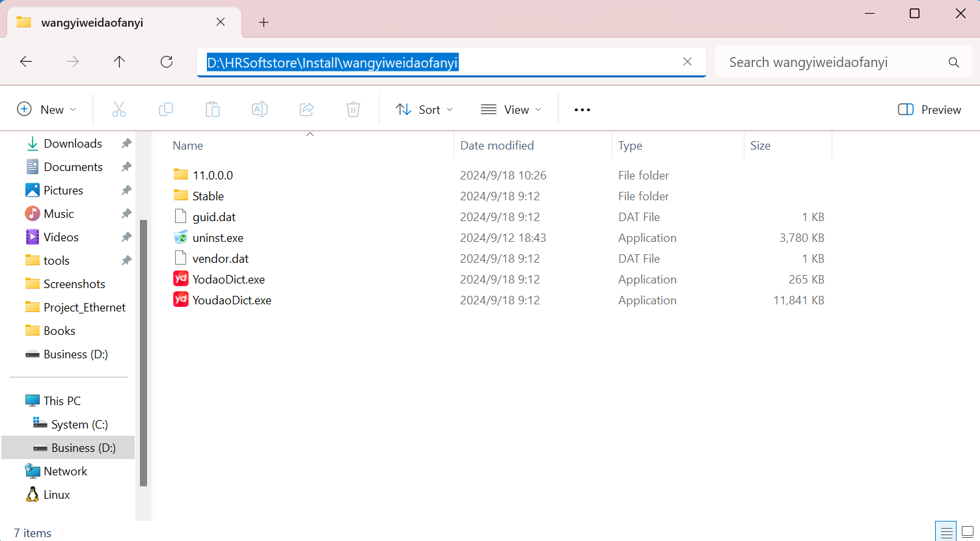The height and width of the screenshot is (541, 980).
Task: Expand the View options dropdown
Action: tap(511, 109)
